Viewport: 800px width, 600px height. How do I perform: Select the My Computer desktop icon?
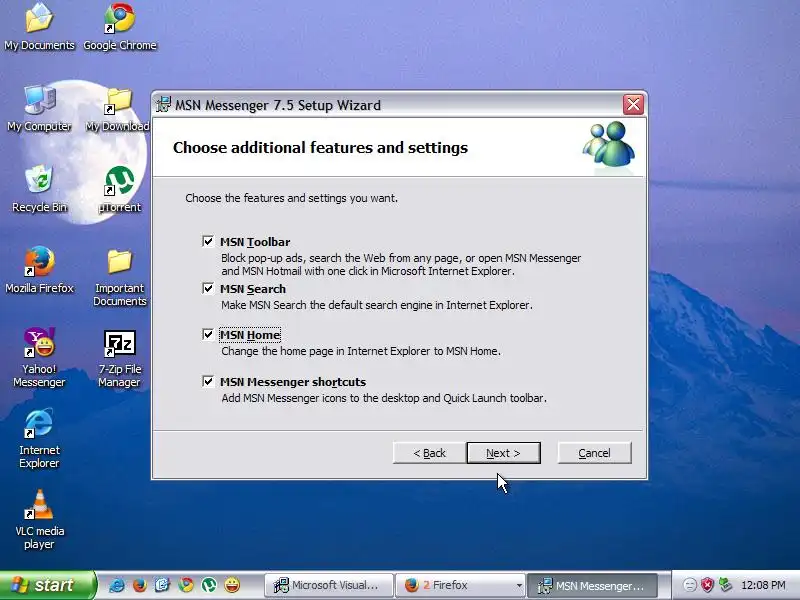click(x=39, y=108)
